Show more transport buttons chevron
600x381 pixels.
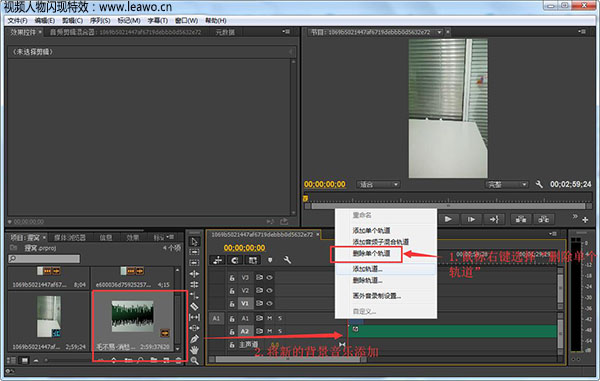(x=575, y=217)
